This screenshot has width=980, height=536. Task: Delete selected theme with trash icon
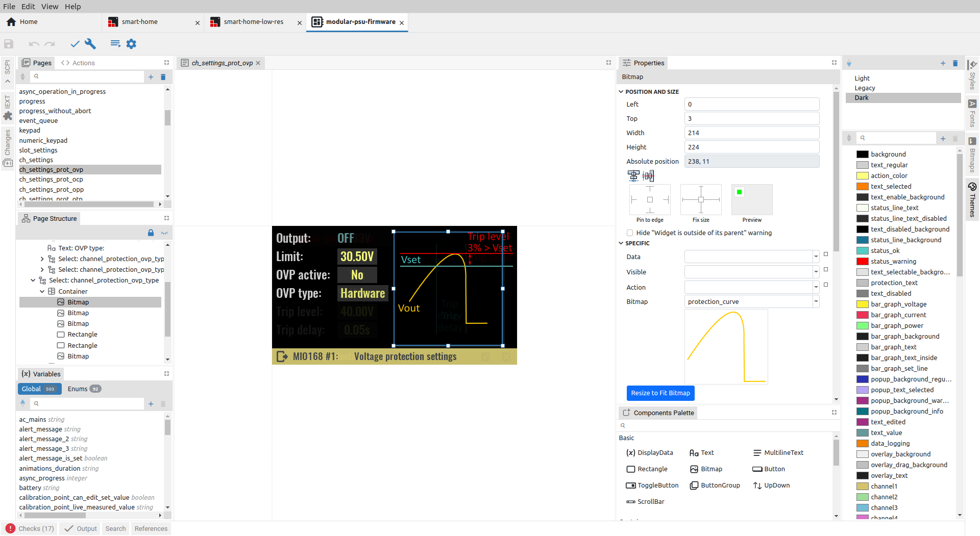[955, 63]
